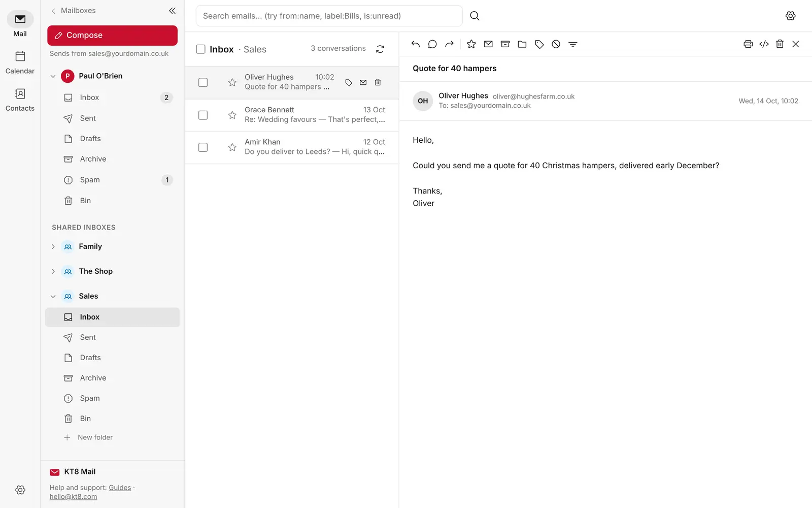812x508 pixels.
Task: Click the Compose button
Action: tap(112, 35)
